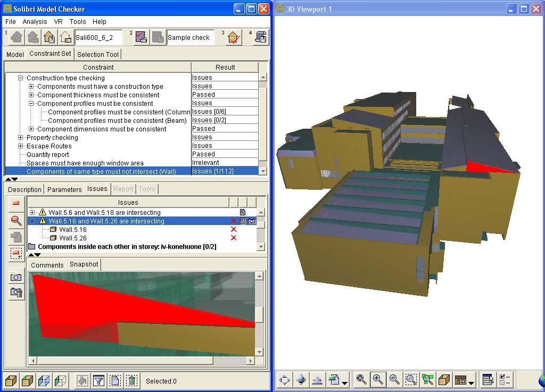This screenshot has height=392, width=545.
Task: Collapse Wall.5.16 and Wall.5.26 issue
Action: tap(32, 221)
